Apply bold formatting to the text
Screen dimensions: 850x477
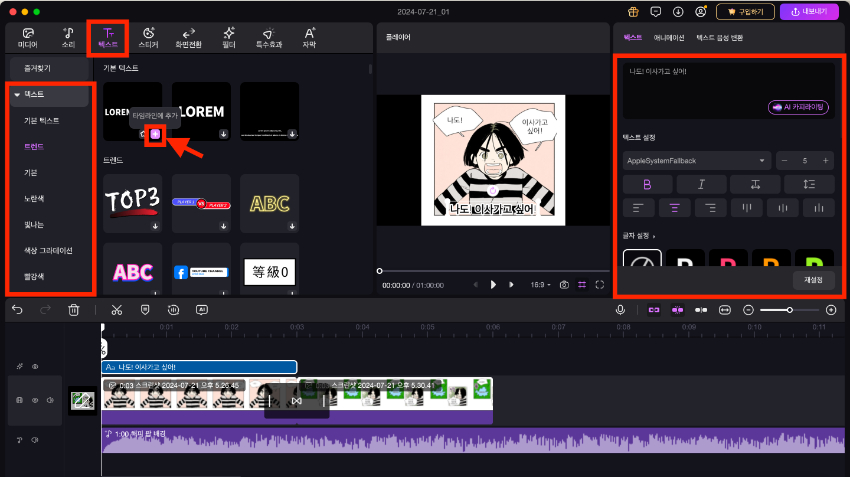pos(647,184)
